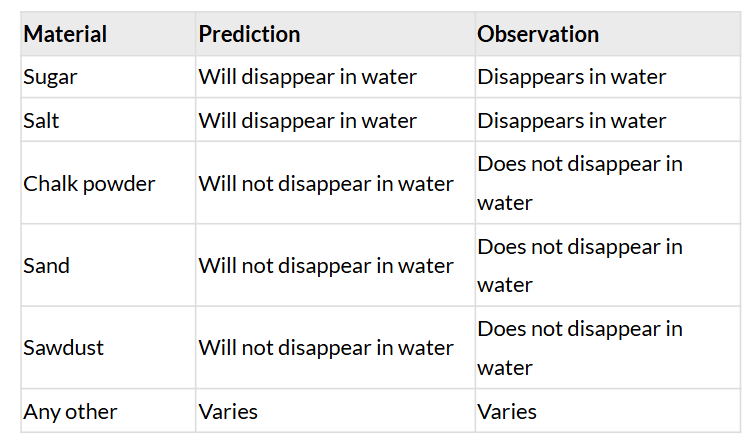Viewport: 751px width, 442px height.
Task: Select the Chalk powder cell
Action: click(90, 184)
